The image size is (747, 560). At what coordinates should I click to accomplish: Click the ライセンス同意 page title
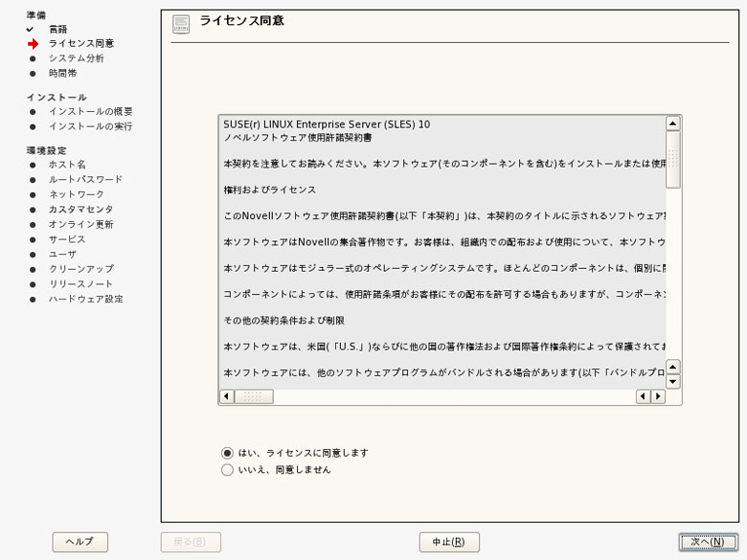point(241,20)
